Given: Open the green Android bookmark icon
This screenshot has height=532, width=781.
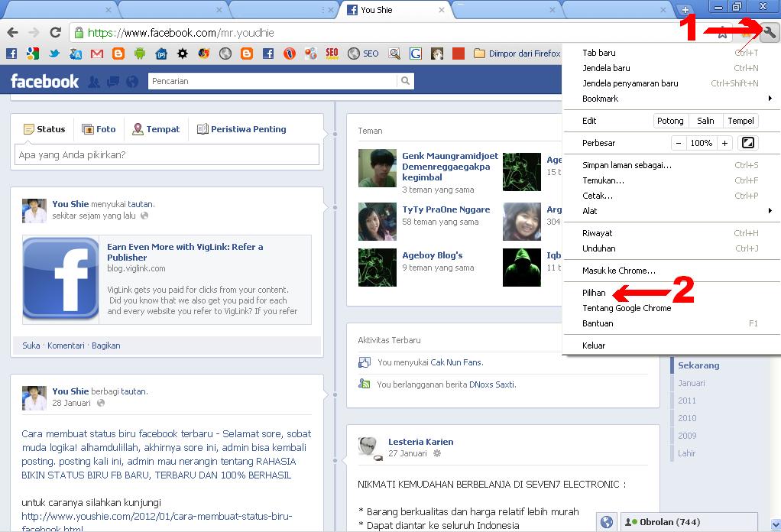Looking at the screenshot, I should (x=140, y=54).
